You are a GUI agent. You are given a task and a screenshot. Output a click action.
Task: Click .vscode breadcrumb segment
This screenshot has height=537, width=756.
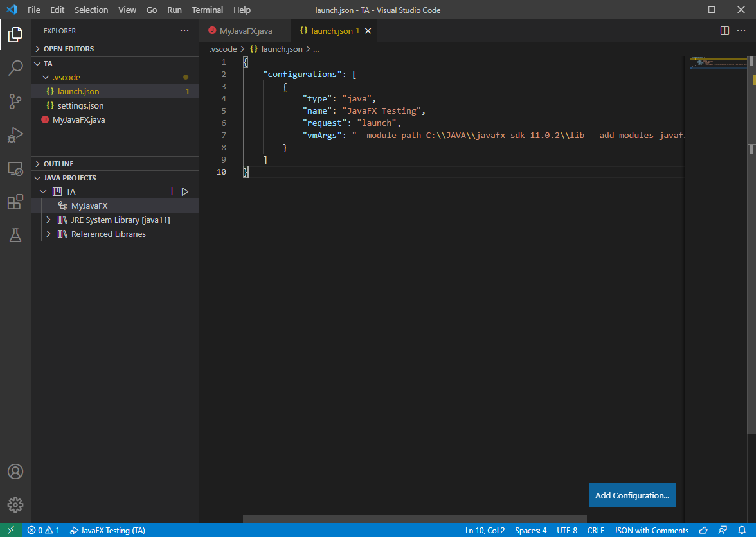coord(223,49)
